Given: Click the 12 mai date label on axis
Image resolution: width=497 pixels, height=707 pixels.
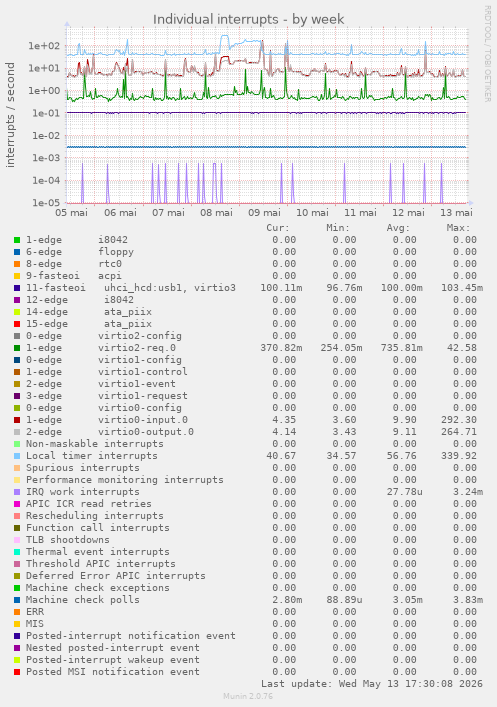Looking at the screenshot, I should [x=408, y=212].
